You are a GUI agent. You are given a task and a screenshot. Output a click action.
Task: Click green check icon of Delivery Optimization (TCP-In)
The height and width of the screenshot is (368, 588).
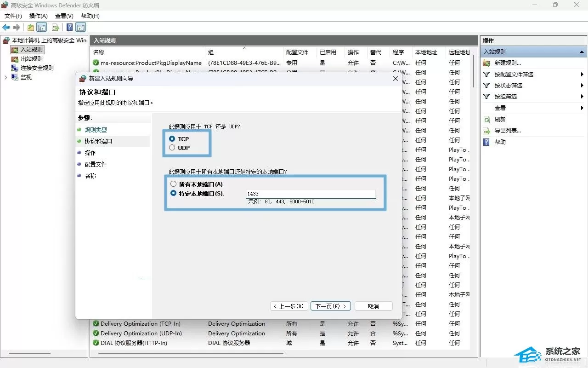point(96,324)
